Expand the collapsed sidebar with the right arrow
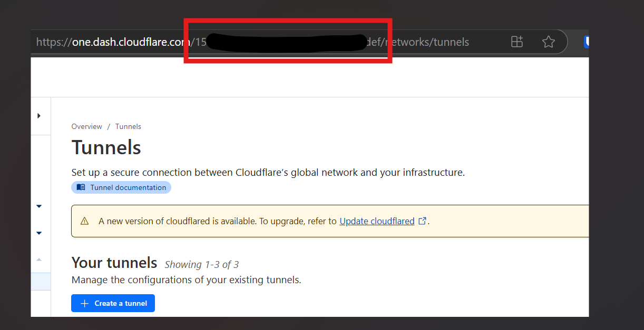Viewport: 644px width, 330px height. (39, 116)
